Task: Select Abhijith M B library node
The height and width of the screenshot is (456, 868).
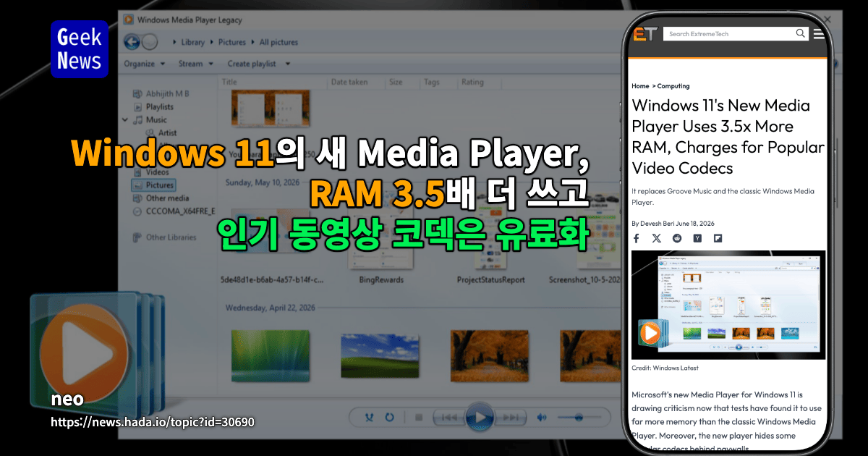Action: [160, 93]
